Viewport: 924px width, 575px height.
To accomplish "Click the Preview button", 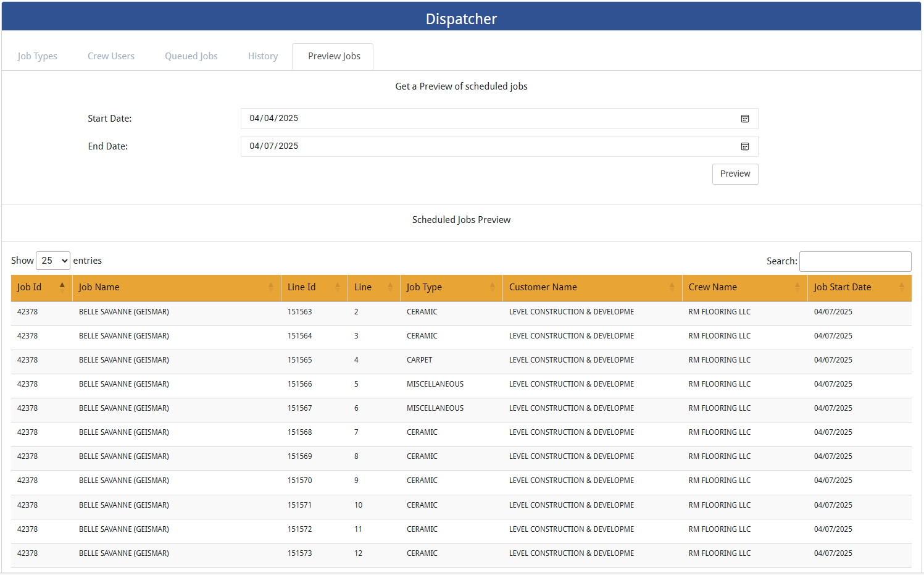I will click(x=735, y=174).
